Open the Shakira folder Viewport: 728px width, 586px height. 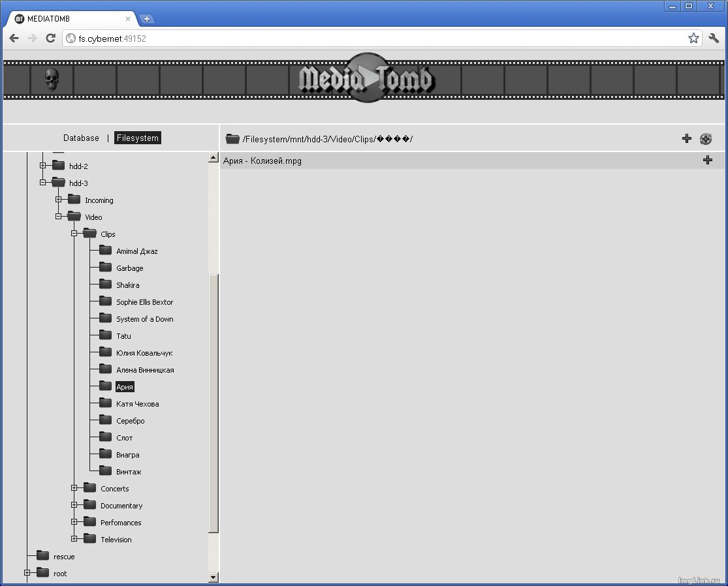[x=127, y=285]
